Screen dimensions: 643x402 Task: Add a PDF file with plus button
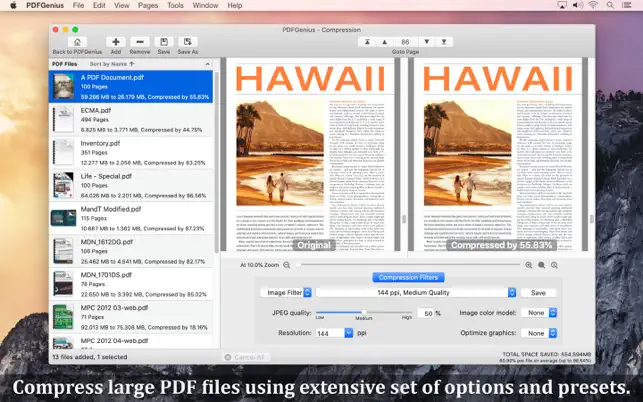coord(116,42)
